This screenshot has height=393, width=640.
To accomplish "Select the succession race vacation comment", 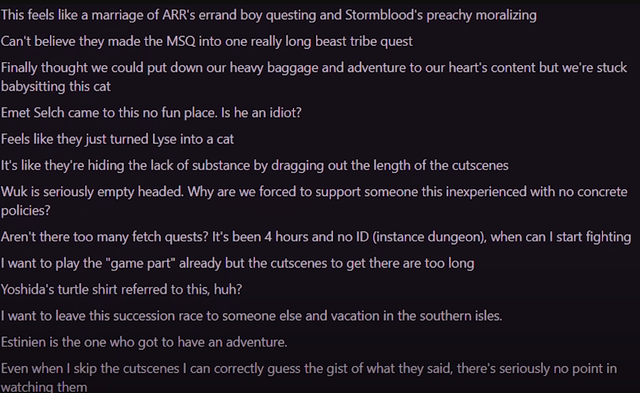I will click(251, 316).
